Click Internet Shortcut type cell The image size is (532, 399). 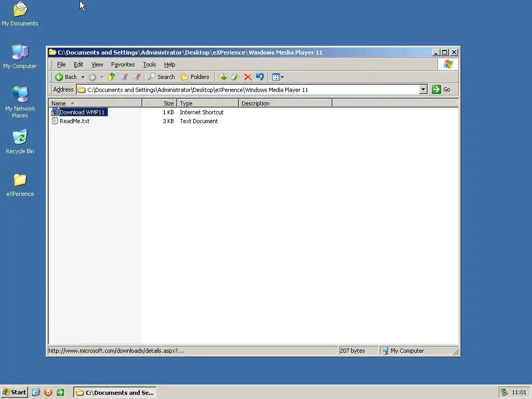pos(202,112)
